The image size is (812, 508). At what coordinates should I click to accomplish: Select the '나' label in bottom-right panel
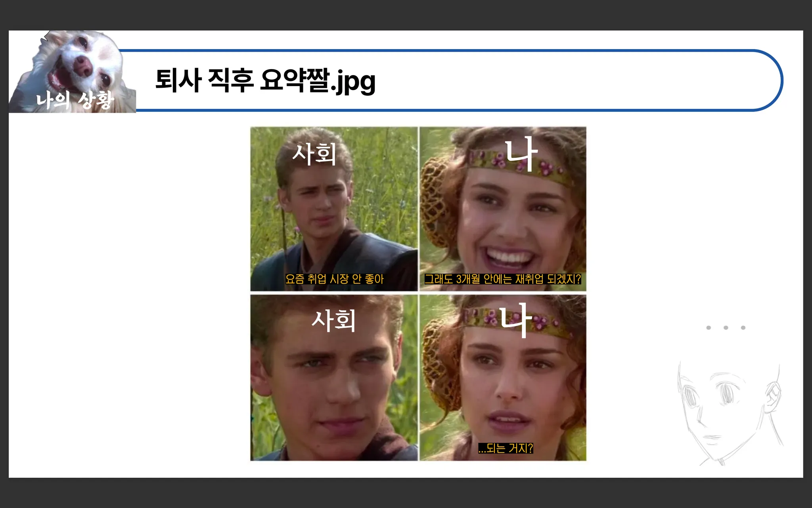coord(515,320)
